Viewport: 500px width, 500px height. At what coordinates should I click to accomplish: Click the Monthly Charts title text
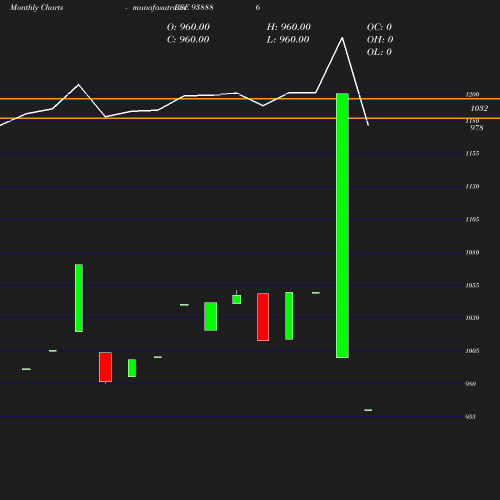[37, 7]
